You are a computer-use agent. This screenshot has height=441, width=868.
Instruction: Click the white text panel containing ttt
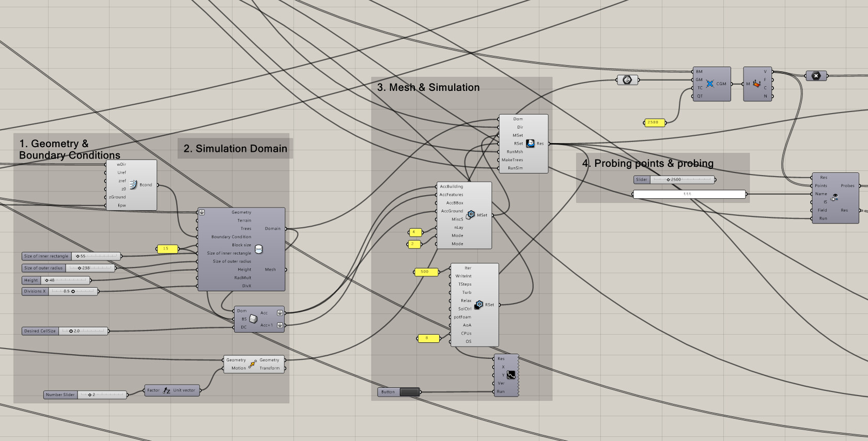[689, 194]
